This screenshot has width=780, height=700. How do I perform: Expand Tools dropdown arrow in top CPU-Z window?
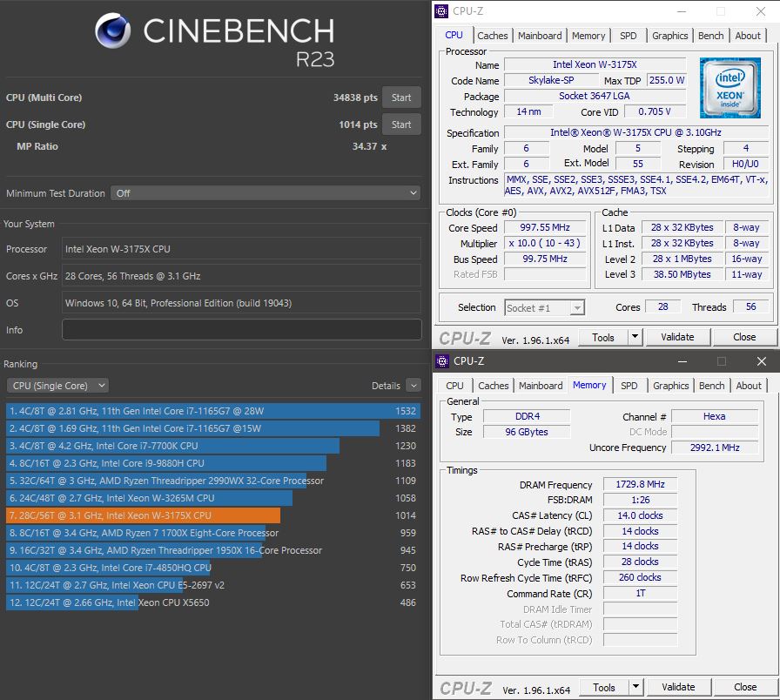coord(635,337)
